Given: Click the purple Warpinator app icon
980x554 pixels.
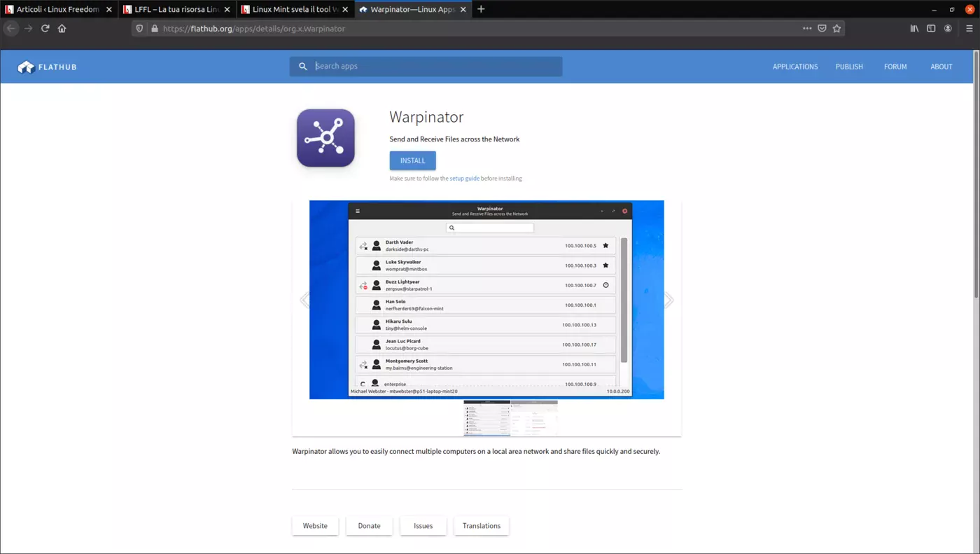Looking at the screenshot, I should point(325,137).
